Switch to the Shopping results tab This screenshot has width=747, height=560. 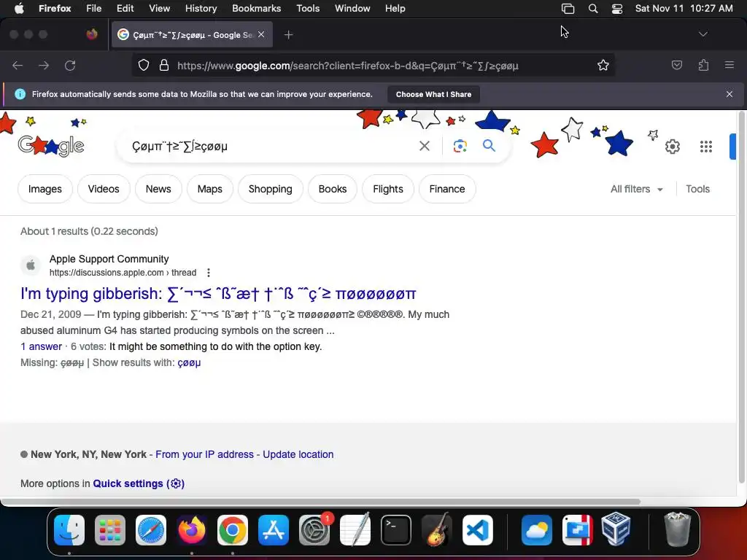[270, 189]
